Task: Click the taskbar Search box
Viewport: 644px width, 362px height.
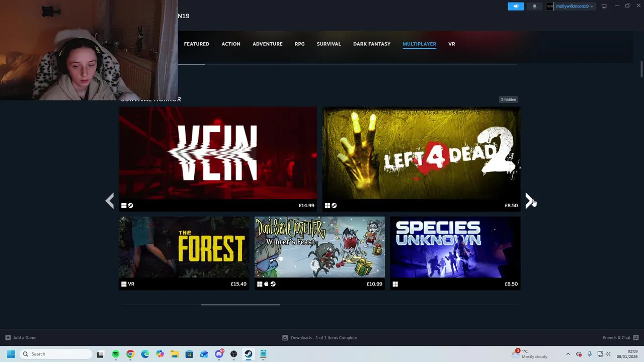Action: (x=56, y=354)
